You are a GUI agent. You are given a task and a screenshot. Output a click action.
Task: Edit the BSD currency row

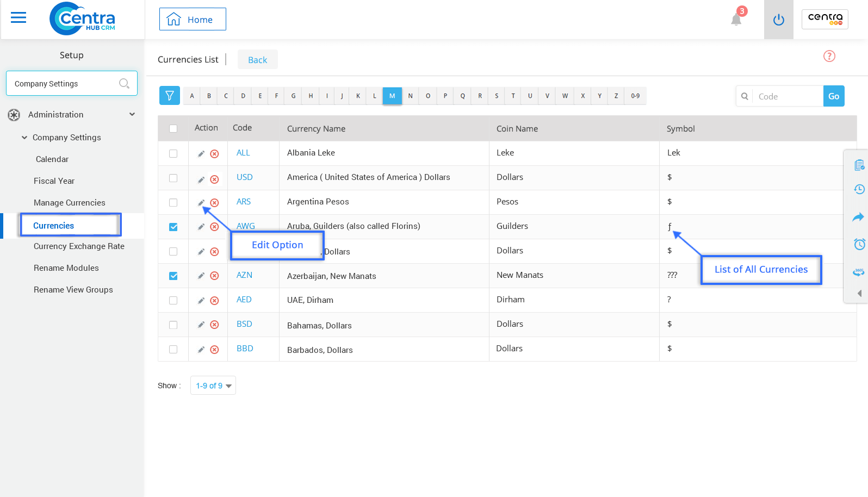point(201,325)
